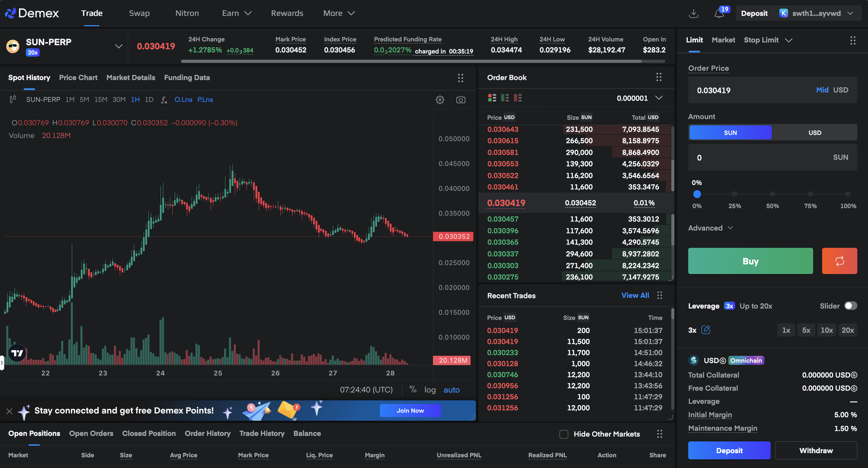Open chart settings gear icon

[x=440, y=100]
